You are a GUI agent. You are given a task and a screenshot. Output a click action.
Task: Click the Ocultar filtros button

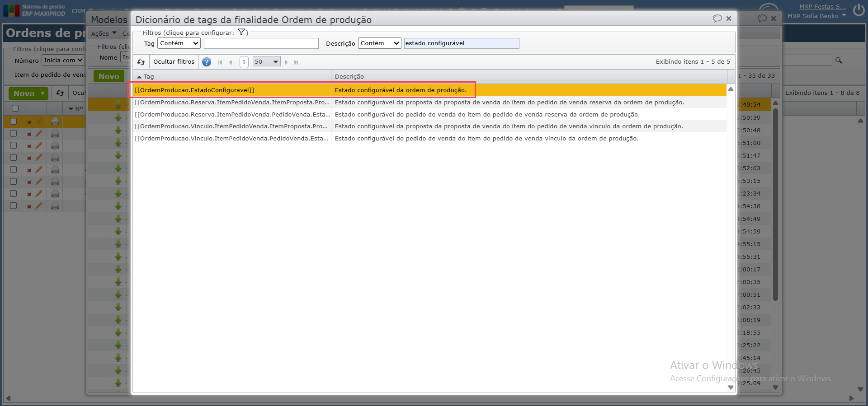174,62
